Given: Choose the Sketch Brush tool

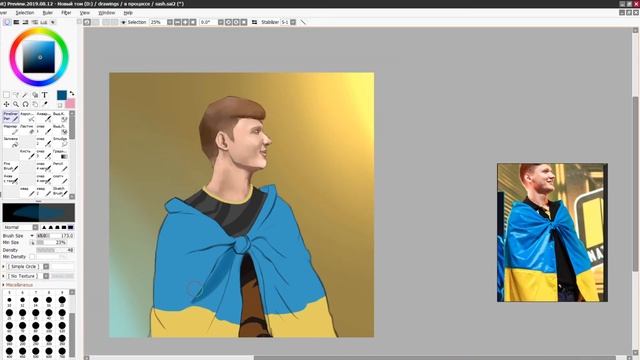Looking at the screenshot, I should (x=60, y=191).
